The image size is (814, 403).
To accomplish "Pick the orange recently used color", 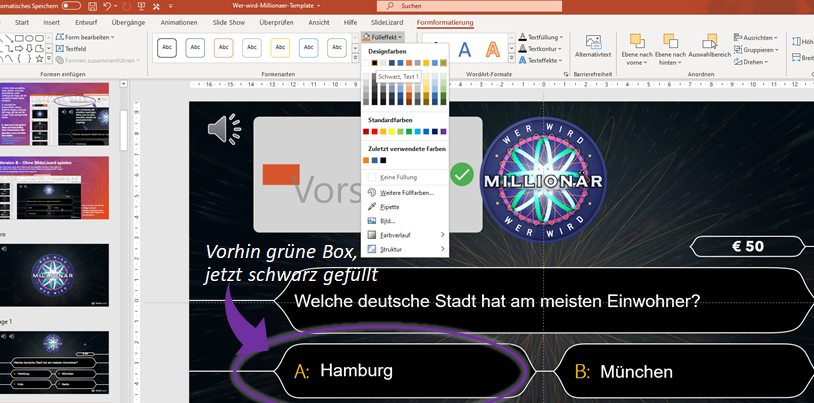I will click(366, 160).
